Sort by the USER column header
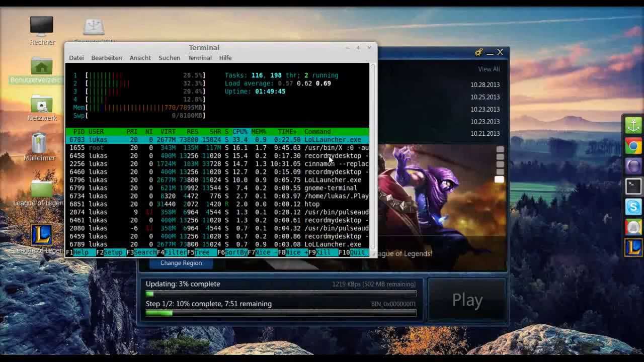This screenshot has height=362, width=644. (96, 132)
